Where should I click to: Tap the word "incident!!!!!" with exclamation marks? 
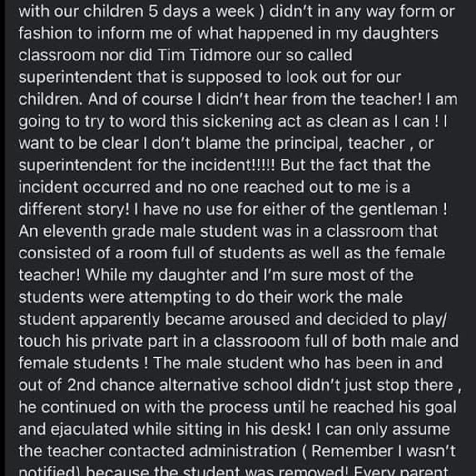point(233,165)
